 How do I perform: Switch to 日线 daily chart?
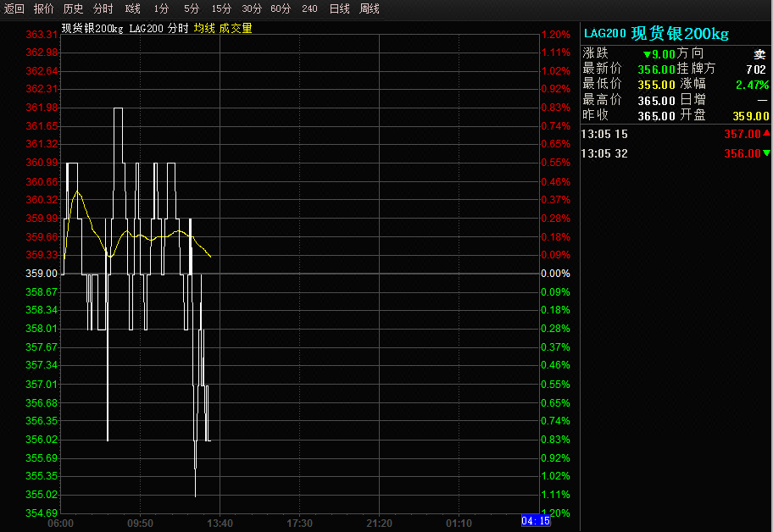point(339,8)
